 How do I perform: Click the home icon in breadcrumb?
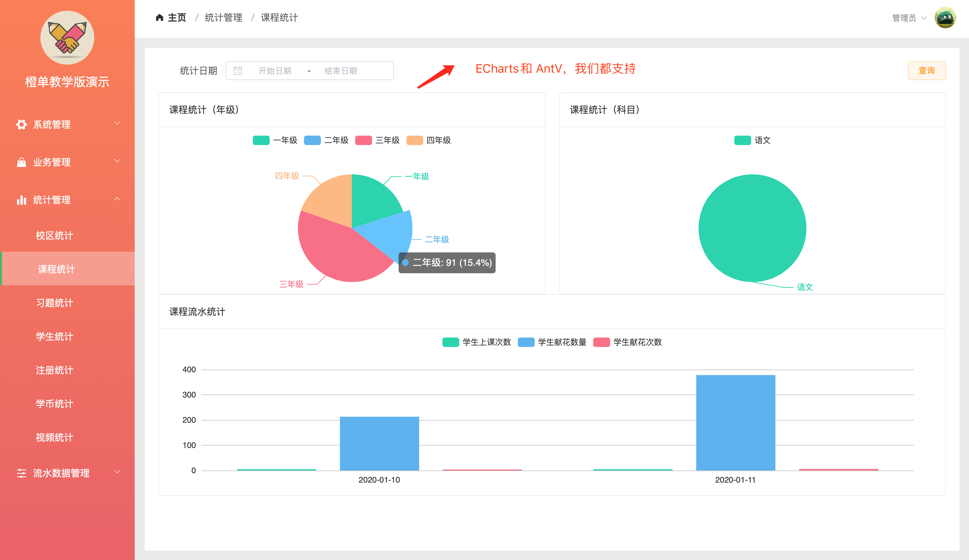160,18
